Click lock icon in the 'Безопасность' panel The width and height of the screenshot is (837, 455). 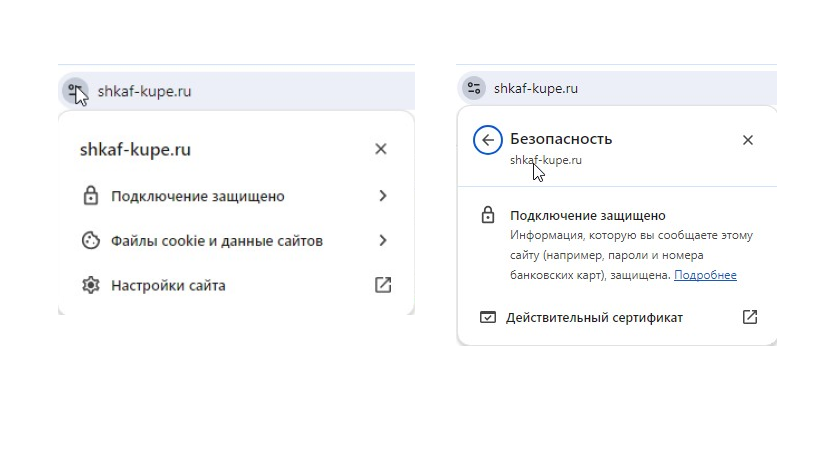click(488, 215)
